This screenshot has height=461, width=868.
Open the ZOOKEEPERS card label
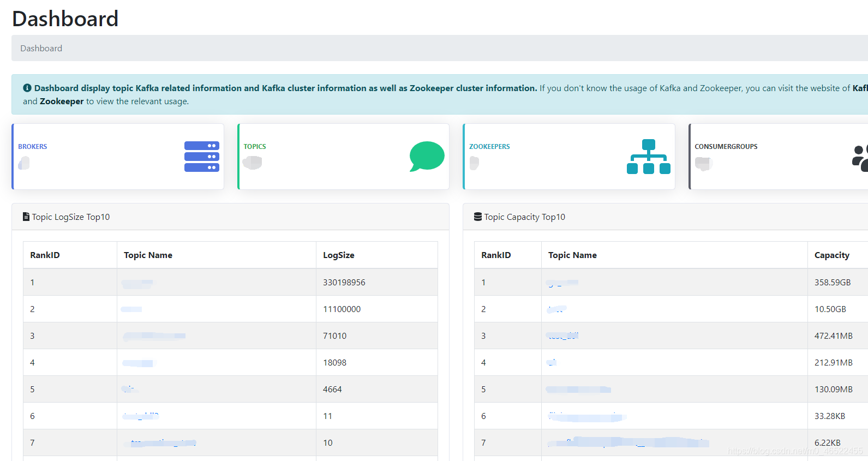pyautogui.click(x=489, y=147)
